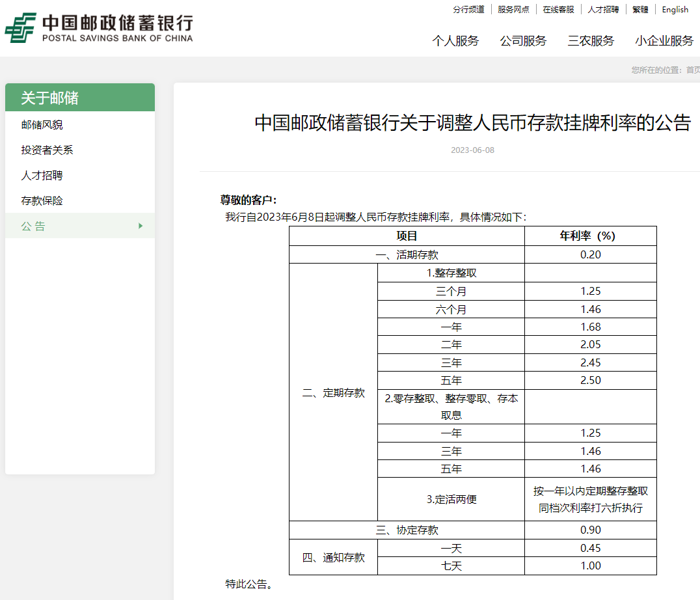Open 小企业服务 menu

(x=664, y=40)
